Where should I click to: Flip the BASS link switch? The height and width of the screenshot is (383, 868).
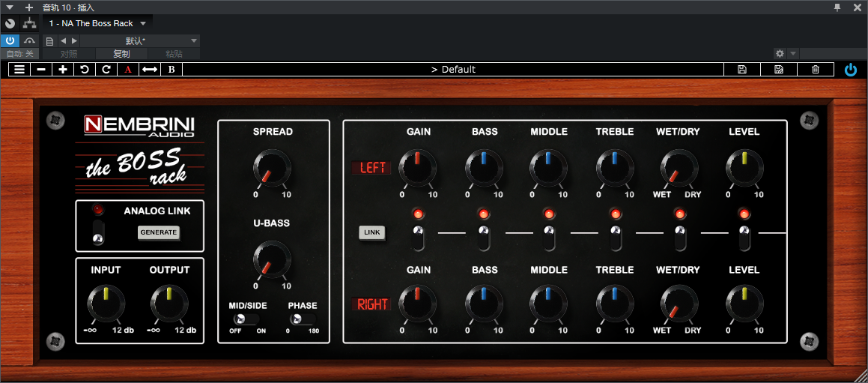pos(485,238)
